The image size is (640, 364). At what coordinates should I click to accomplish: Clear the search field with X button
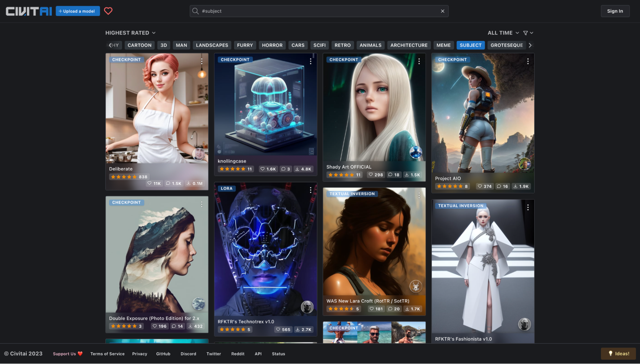coord(443,11)
